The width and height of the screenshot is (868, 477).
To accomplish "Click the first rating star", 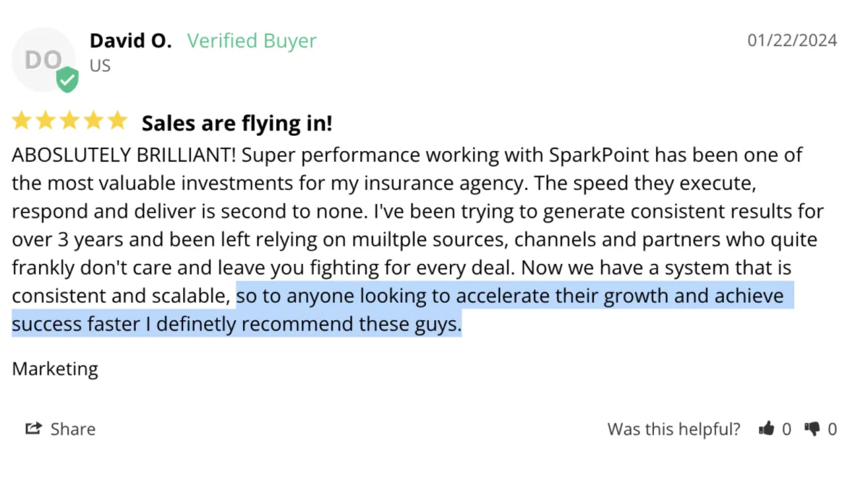I will coord(22,121).
